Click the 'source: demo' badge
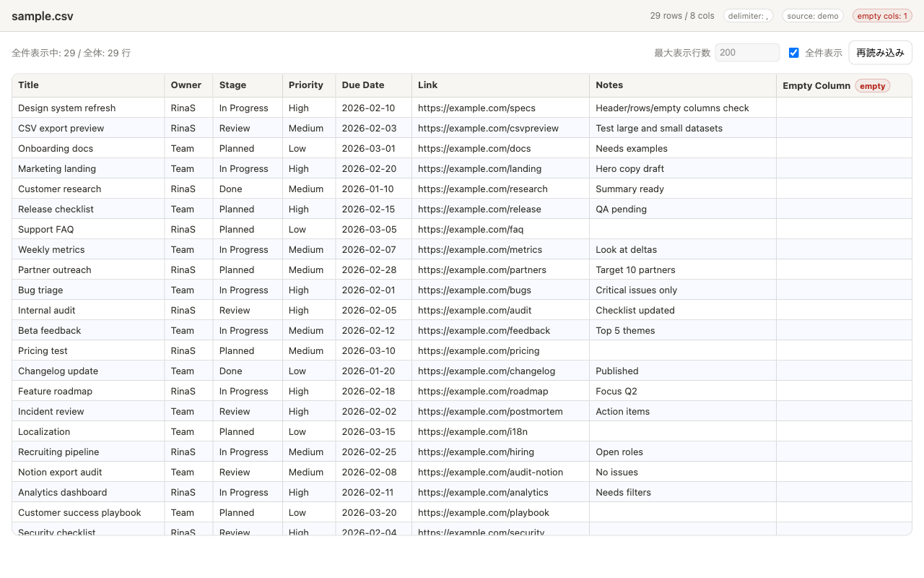This screenshot has width=924, height=578. (812, 16)
